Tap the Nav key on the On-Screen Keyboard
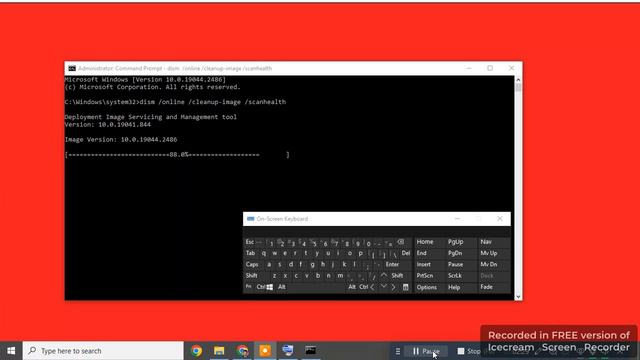Image resolution: width=640 pixels, height=360 pixels. click(486, 242)
